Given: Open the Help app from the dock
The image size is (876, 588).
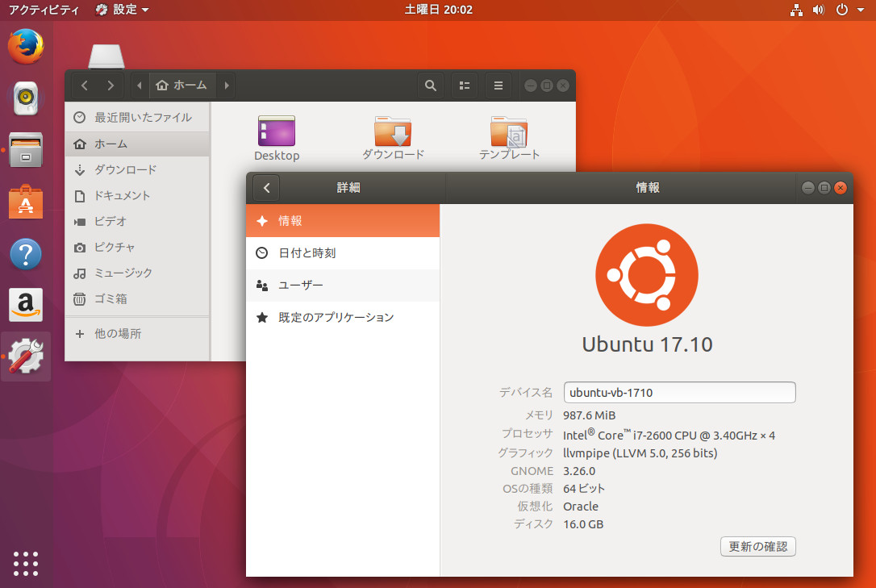Looking at the screenshot, I should click(x=25, y=253).
